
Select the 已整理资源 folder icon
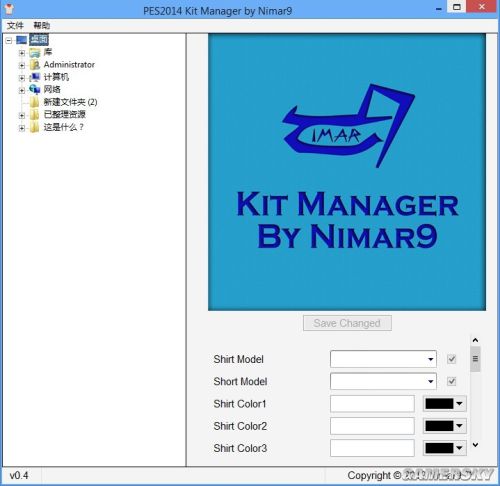tap(34, 115)
